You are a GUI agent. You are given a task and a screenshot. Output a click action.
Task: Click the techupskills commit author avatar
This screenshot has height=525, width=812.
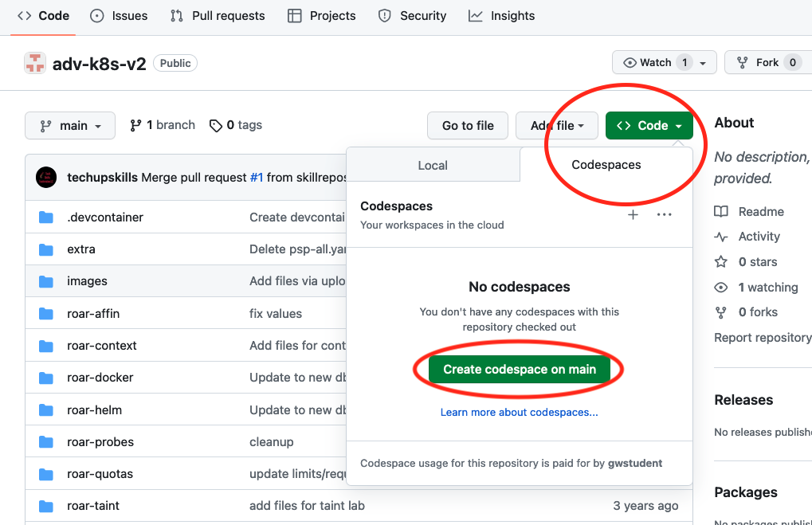click(x=46, y=177)
